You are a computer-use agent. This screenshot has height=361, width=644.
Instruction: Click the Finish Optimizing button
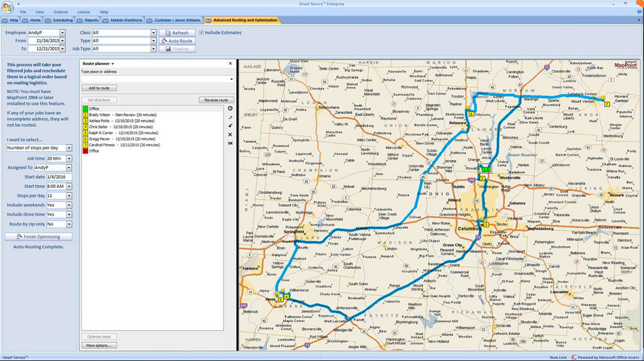[39, 237]
